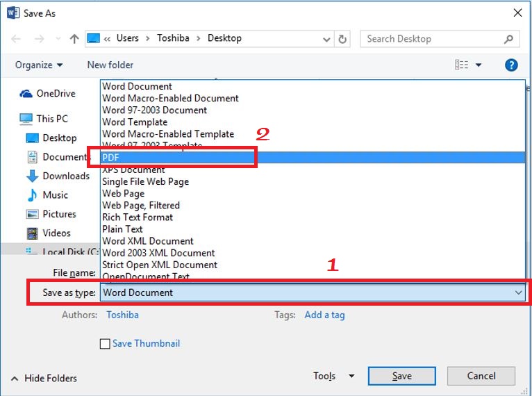Click the search magnifier icon
This screenshot has height=396, width=532.
(508, 39)
